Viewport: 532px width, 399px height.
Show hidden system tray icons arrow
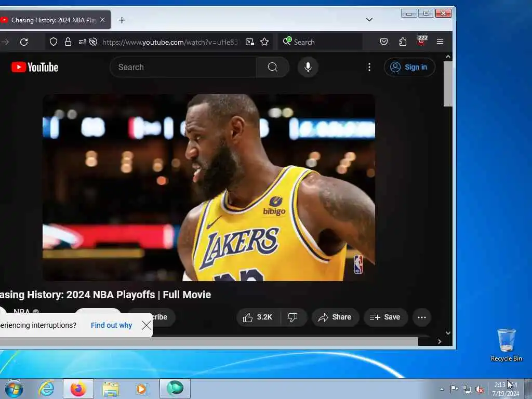coord(442,389)
